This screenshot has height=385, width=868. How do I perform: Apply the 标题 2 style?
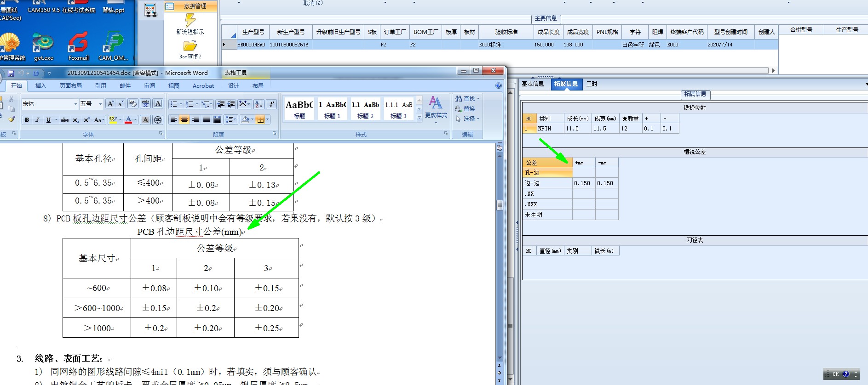pyautogui.click(x=365, y=109)
